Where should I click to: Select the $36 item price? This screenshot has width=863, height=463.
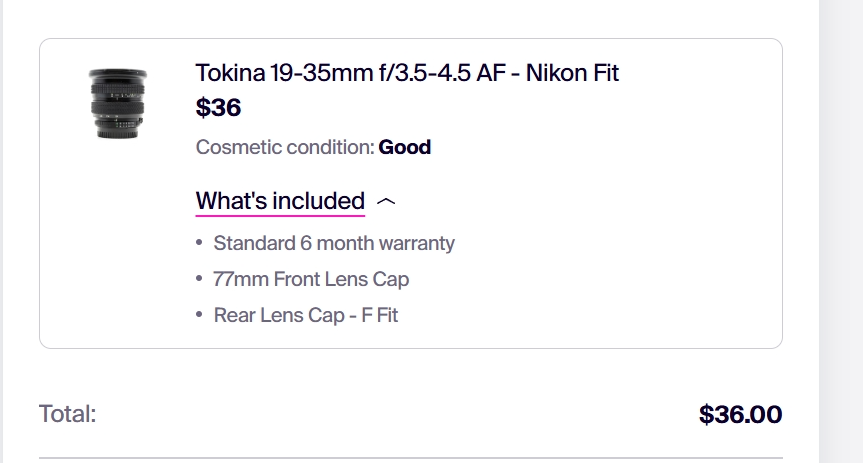coord(219,107)
